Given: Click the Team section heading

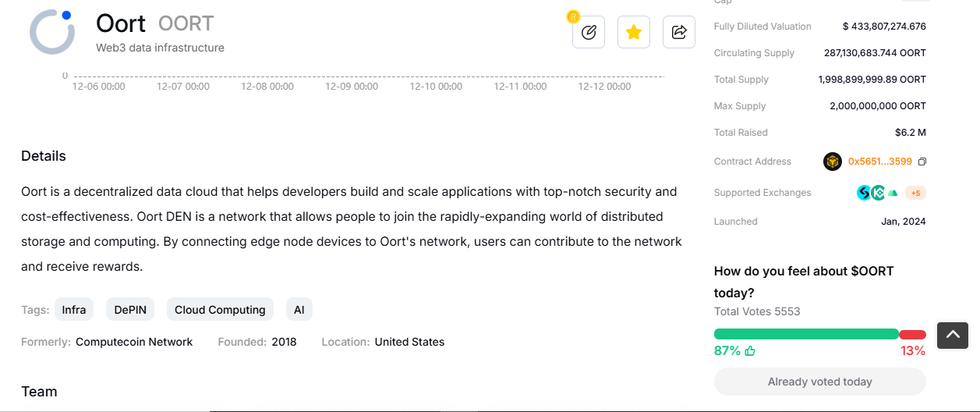Looking at the screenshot, I should (39, 392).
